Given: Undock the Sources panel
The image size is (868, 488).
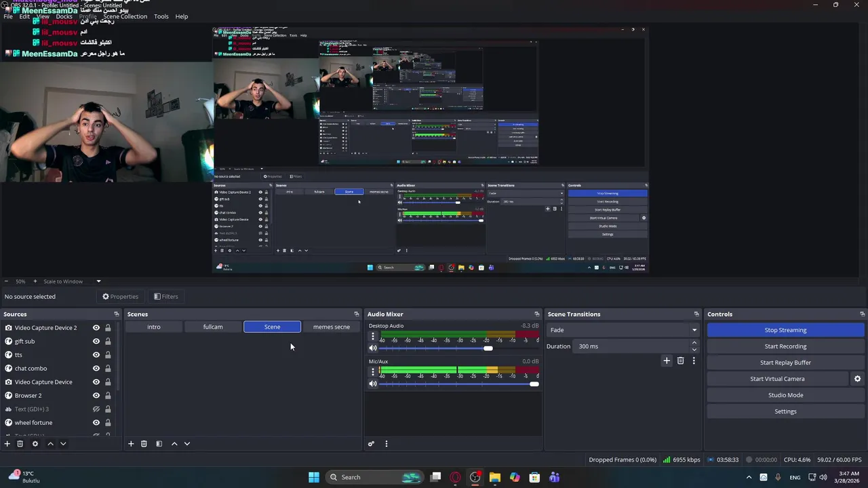Looking at the screenshot, I should pos(116,314).
